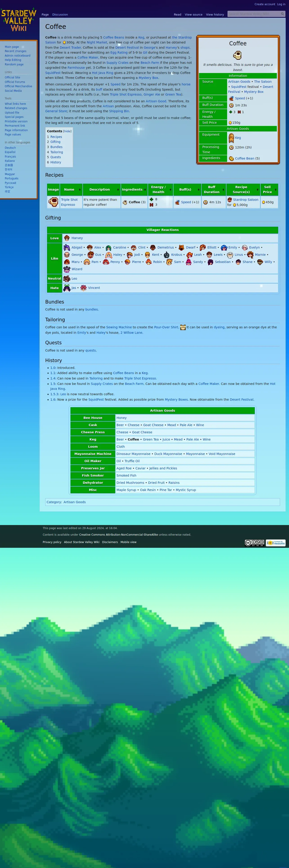Open the Random page sidebar link
289x868 pixels.
pyautogui.click(x=14, y=64)
